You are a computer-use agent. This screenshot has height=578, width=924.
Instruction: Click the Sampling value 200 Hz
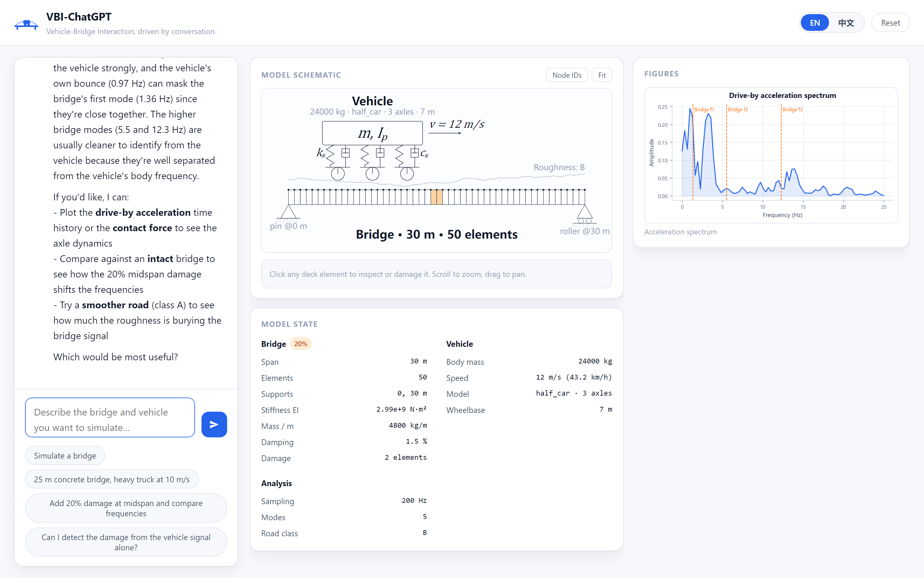[414, 500]
